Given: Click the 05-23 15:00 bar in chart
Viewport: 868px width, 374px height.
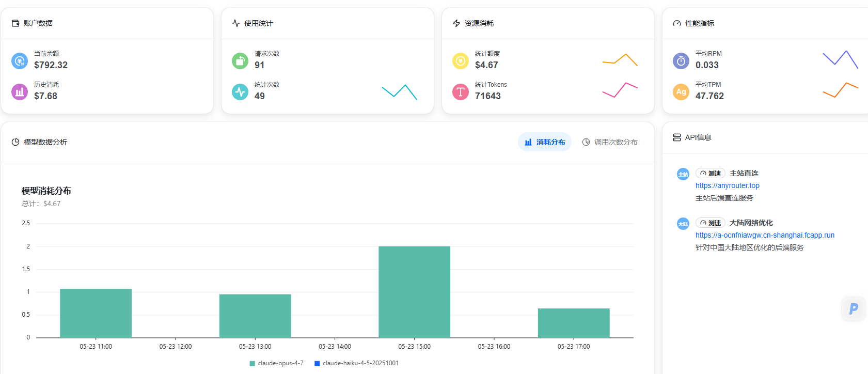Looking at the screenshot, I should (415, 292).
